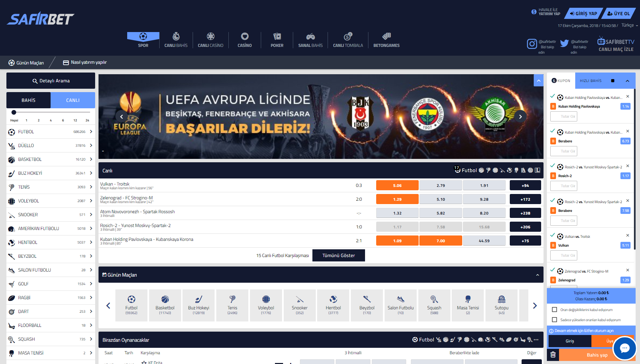640x364 pixels.
Task: Switch to the Canlı tab in sidebar
Action: (73, 100)
